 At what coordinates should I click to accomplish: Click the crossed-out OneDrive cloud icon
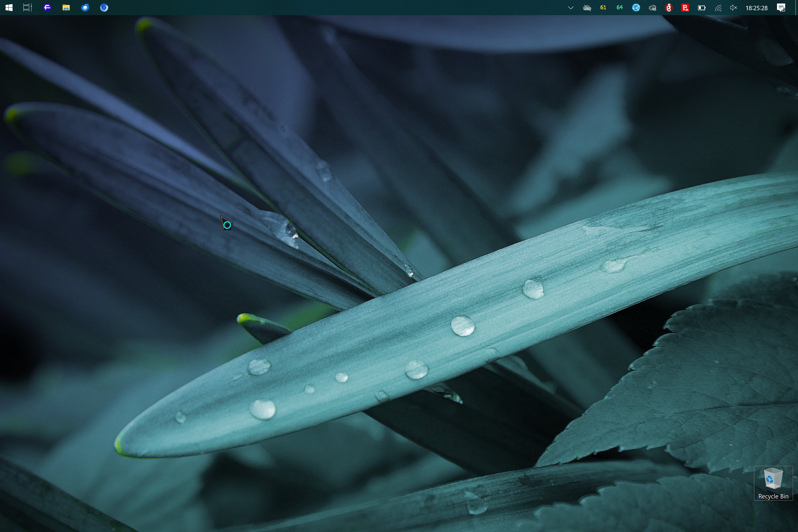587,8
